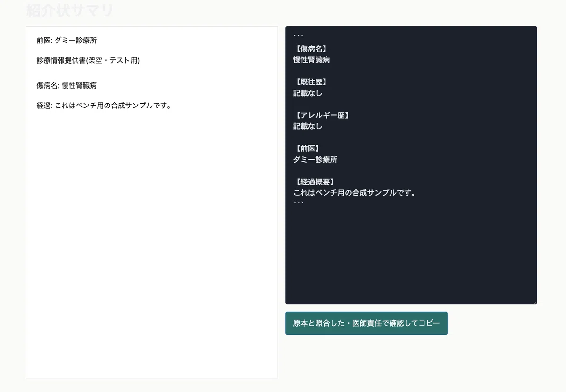566x392 pixels.
Task: Click 記載なし under the 【既往歴】 heading
Action: [x=308, y=93]
